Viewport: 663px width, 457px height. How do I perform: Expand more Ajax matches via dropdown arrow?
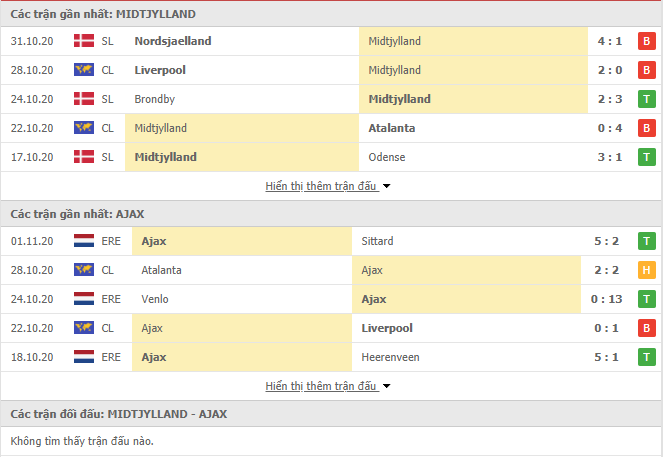click(386, 386)
